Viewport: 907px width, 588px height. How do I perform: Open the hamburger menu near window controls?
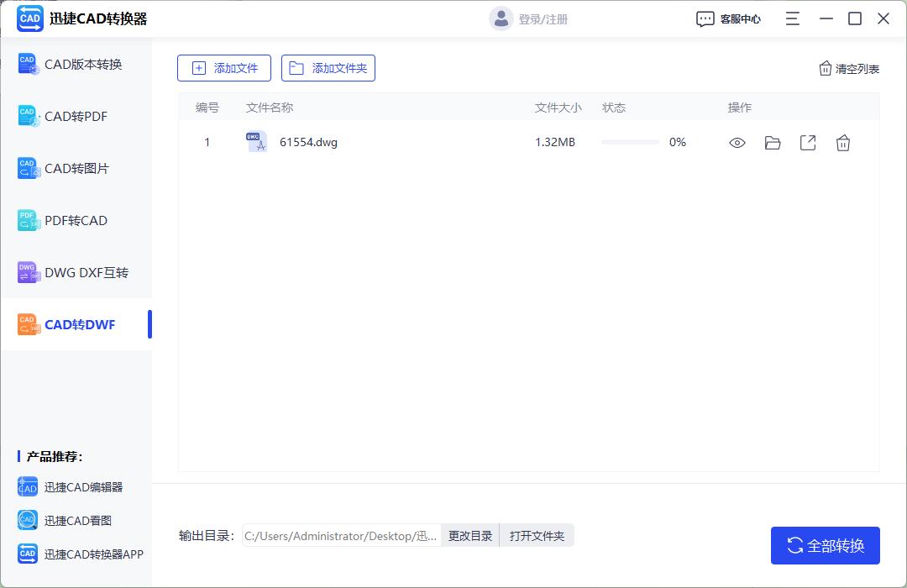[x=792, y=18]
